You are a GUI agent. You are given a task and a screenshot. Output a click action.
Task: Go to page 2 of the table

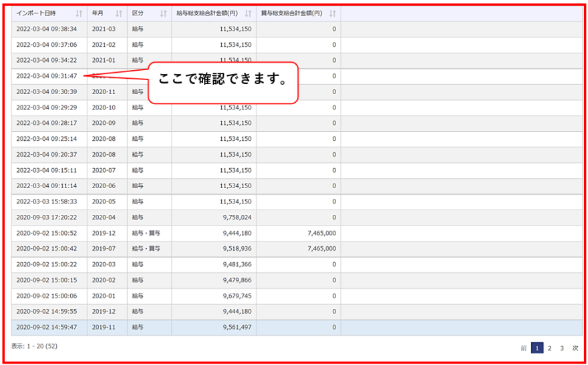click(x=550, y=348)
